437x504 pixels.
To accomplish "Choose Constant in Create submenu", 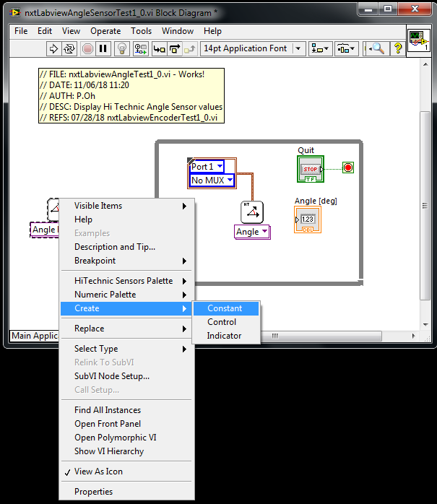I will pos(226,308).
